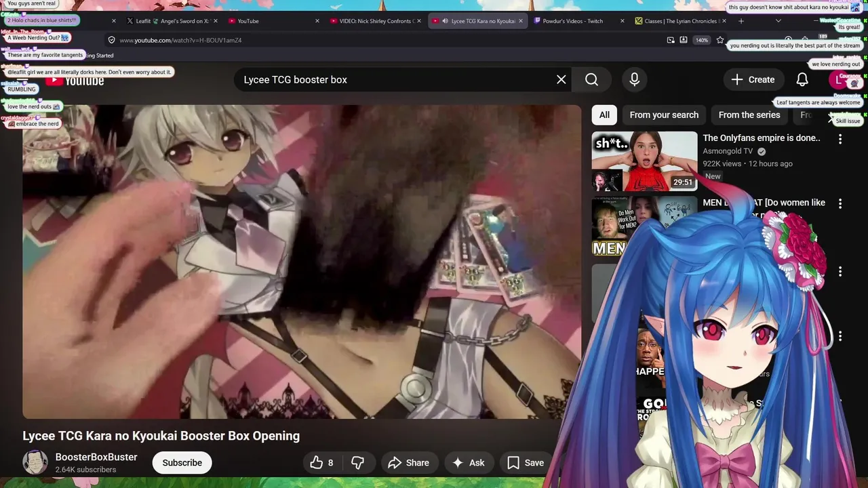Select the From your search chip
The image size is (868, 488).
click(664, 115)
